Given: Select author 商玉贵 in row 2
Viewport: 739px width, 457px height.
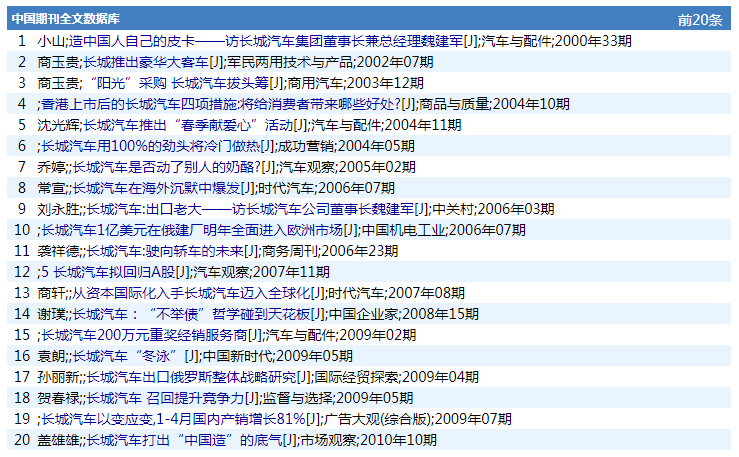Looking at the screenshot, I should tap(58, 62).
